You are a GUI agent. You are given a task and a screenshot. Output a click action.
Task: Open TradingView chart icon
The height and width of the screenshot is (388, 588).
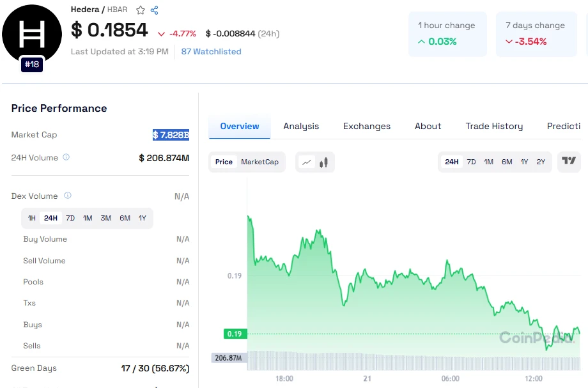pyautogui.click(x=568, y=161)
